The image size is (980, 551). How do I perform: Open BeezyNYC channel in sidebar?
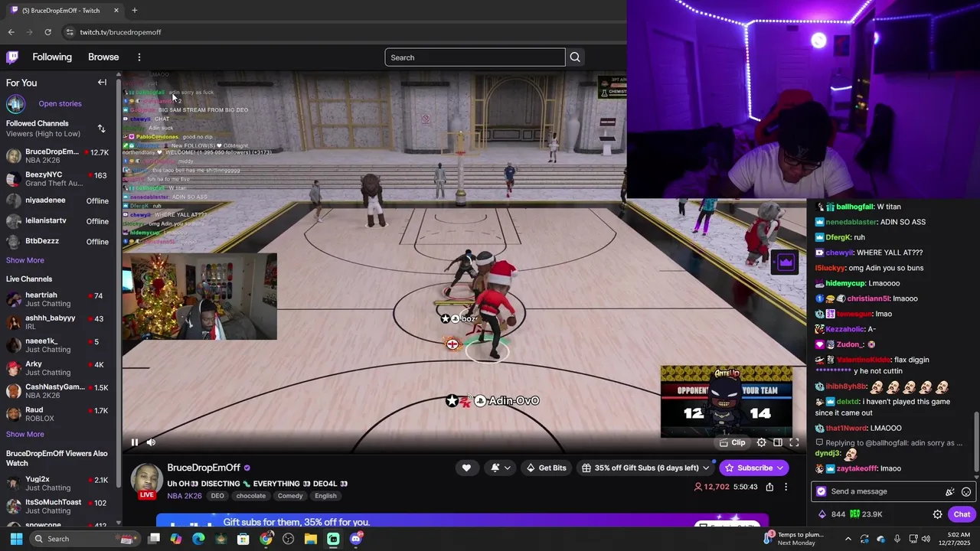tap(57, 179)
